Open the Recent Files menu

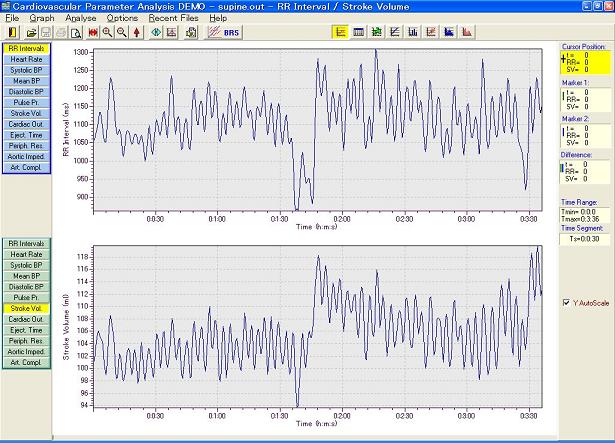click(173, 18)
